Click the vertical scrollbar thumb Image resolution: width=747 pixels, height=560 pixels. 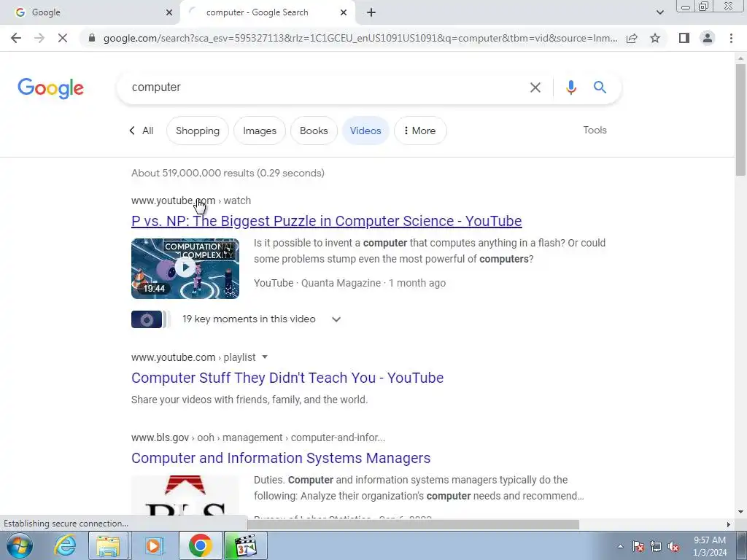pyautogui.click(x=740, y=119)
